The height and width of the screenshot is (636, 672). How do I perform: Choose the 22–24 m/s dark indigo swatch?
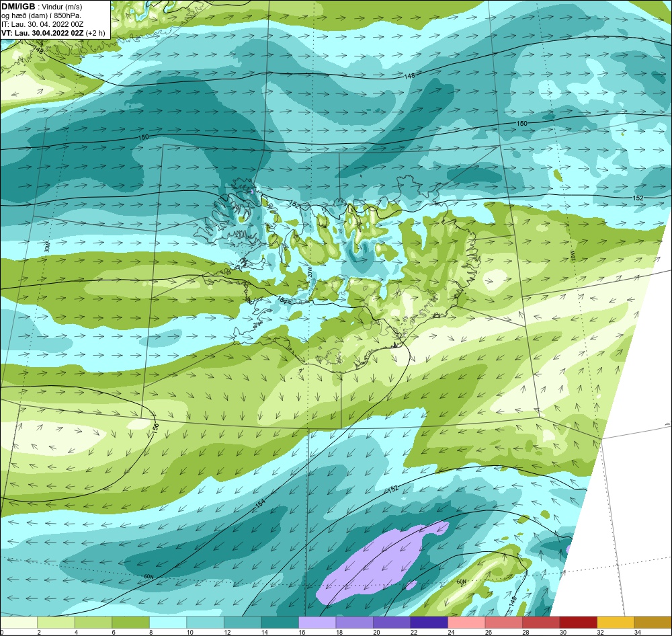(x=429, y=623)
